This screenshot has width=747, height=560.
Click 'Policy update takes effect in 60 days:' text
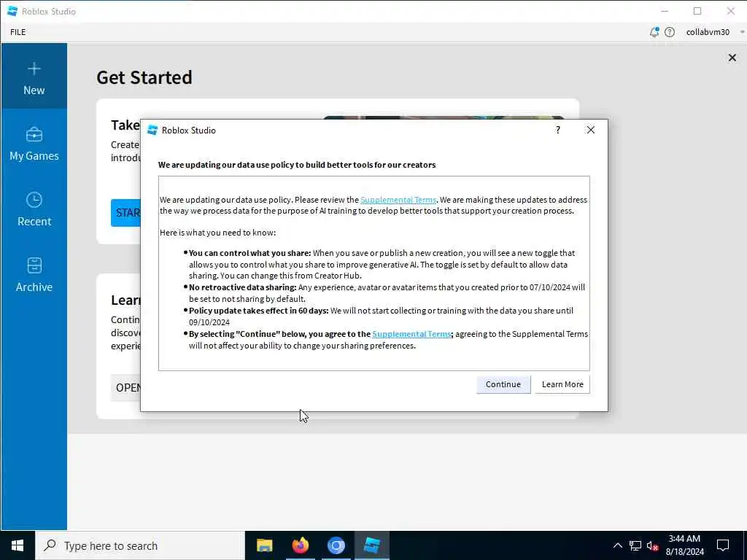point(259,311)
